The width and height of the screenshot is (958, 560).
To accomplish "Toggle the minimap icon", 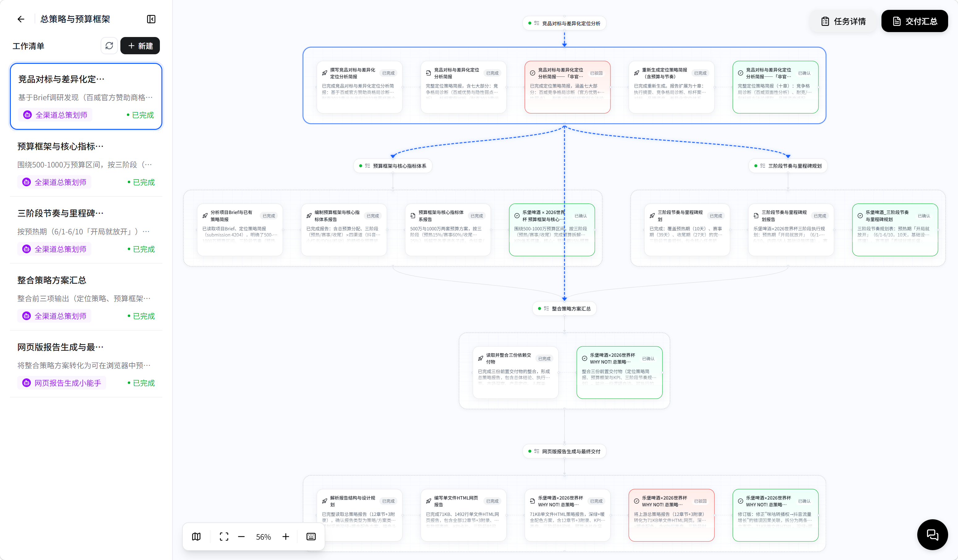I will 196,537.
